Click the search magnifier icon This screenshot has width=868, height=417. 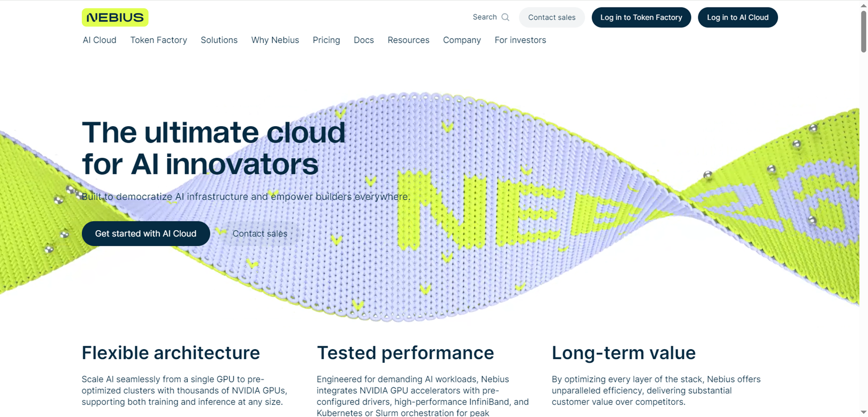point(505,17)
